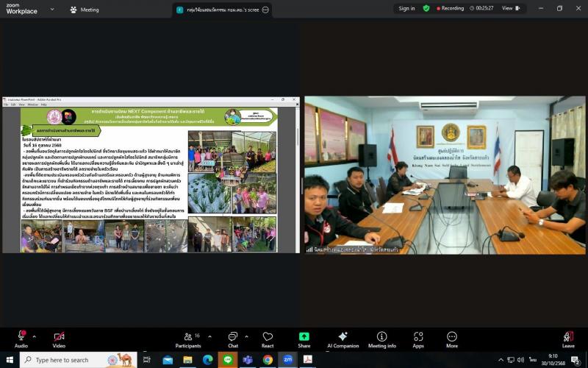
Task: Expand audio options caret next to Audio
Action: (35, 337)
